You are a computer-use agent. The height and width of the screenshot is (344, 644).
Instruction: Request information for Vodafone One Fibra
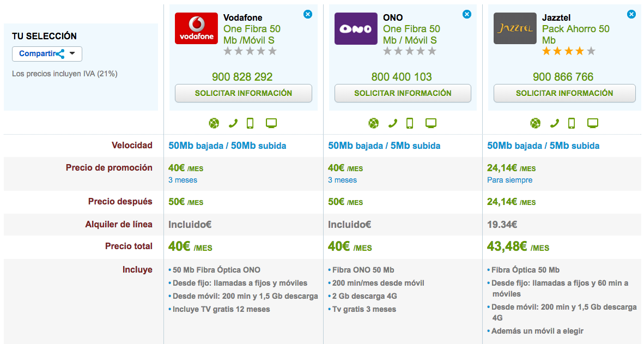pyautogui.click(x=244, y=93)
